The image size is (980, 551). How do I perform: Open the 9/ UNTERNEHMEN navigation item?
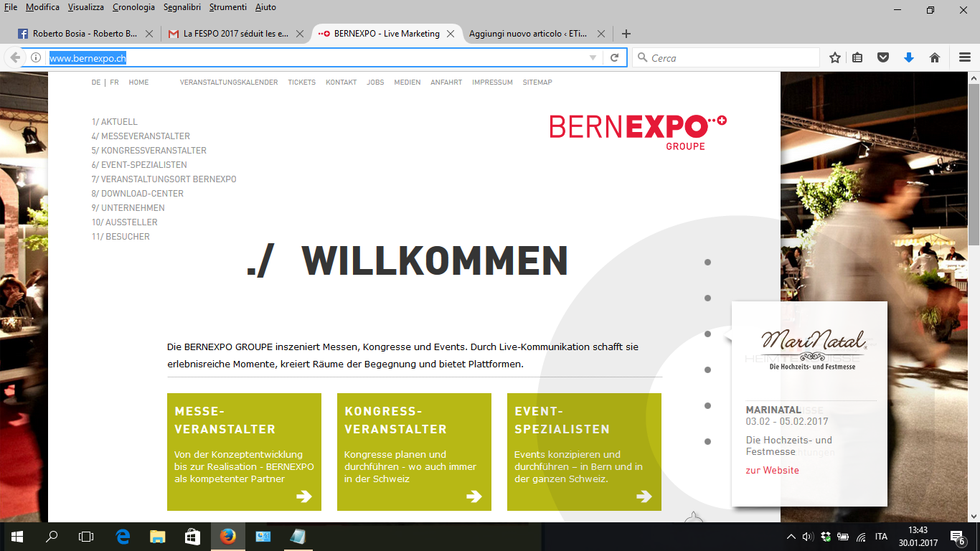pos(128,208)
